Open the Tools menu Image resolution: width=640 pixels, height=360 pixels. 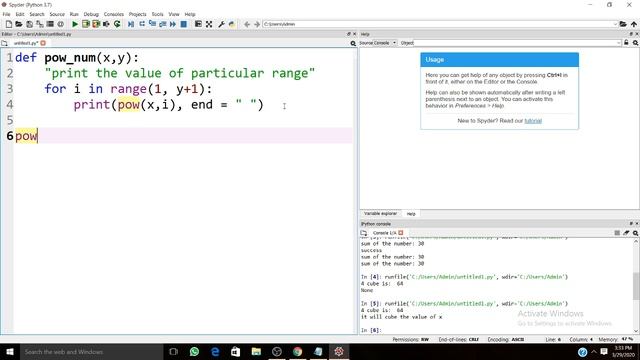coord(158,14)
